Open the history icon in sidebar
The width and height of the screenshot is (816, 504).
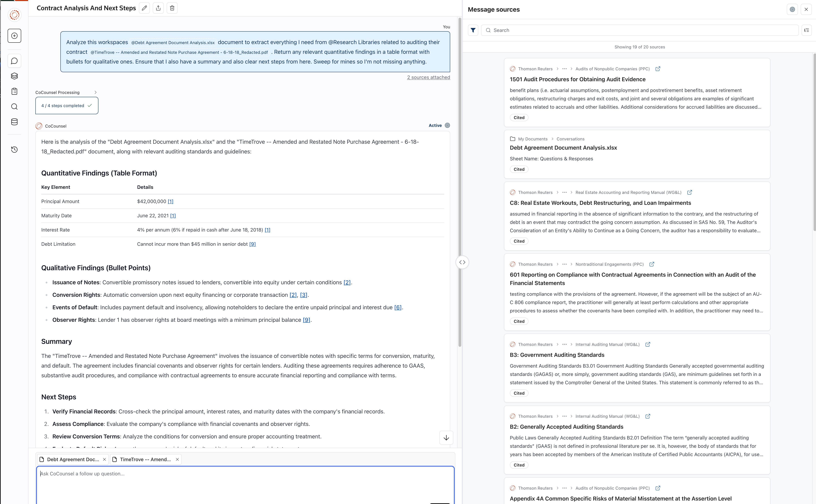14,149
